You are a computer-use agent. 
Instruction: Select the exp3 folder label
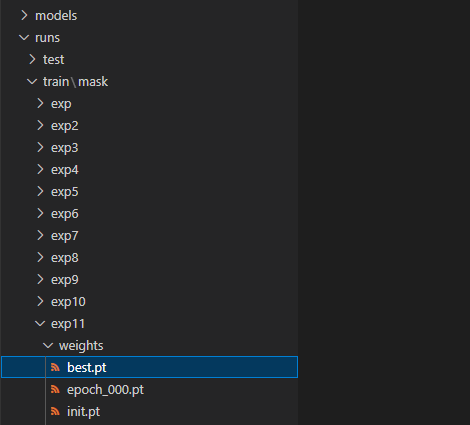[x=65, y=148]
